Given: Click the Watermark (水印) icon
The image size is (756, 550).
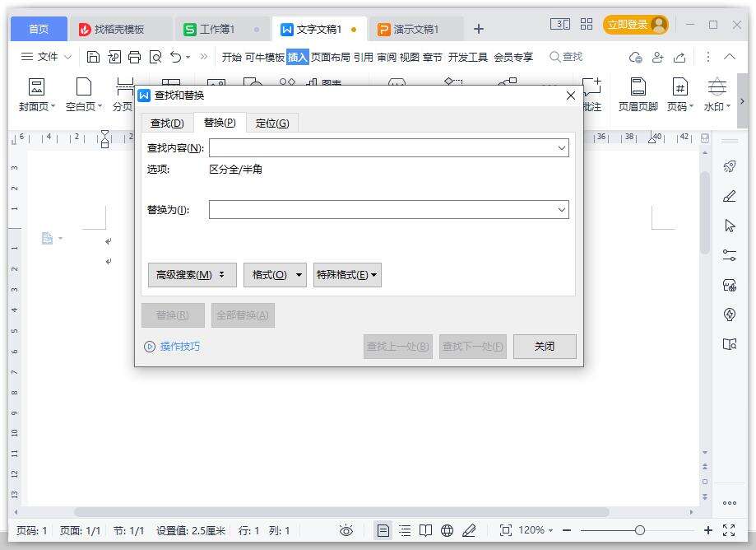Looking at the screenshot, I should [717, 95].
